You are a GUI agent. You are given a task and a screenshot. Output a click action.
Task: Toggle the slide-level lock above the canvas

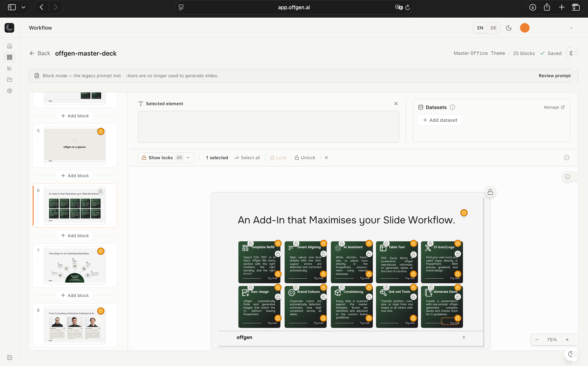point(490,192)
